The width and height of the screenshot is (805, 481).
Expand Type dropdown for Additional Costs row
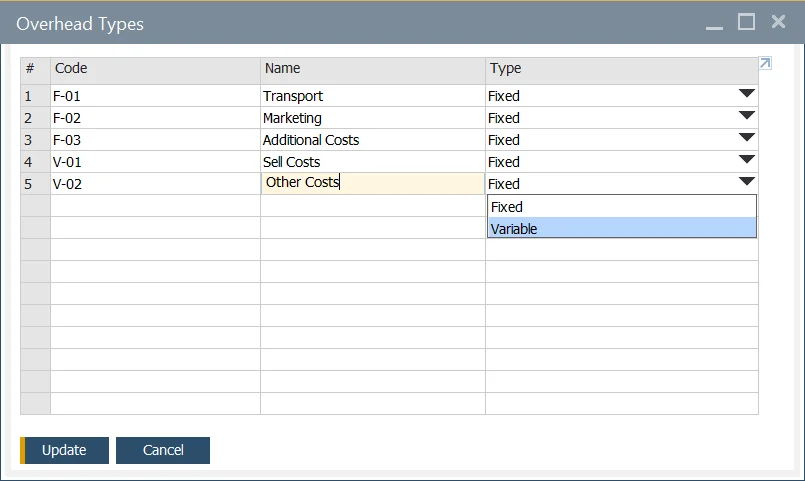pyautogui.click(x=746, y=139)
